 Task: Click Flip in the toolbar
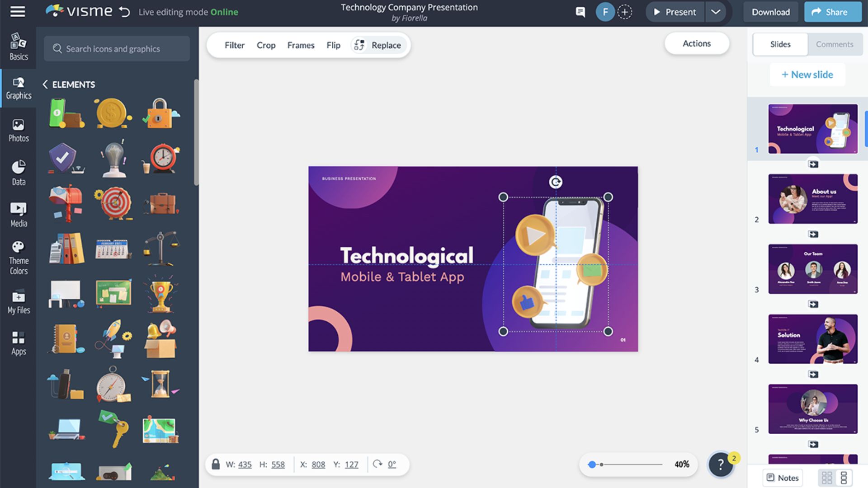pyautogui.click(x=333, y=45)
